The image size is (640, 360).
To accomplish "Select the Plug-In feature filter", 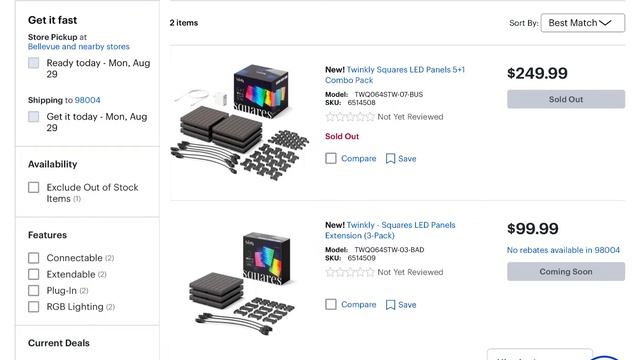I will [33, 291].
